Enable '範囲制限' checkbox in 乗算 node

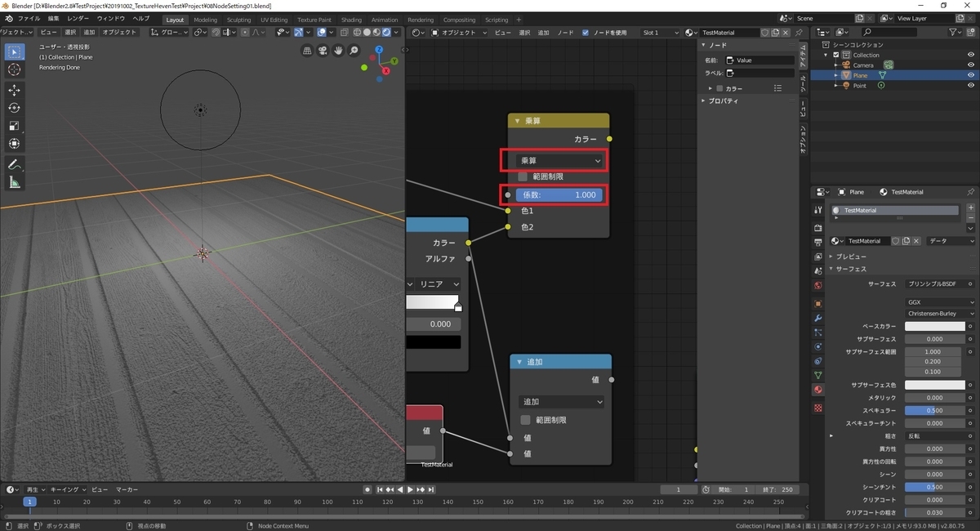[x=523, y=176]
